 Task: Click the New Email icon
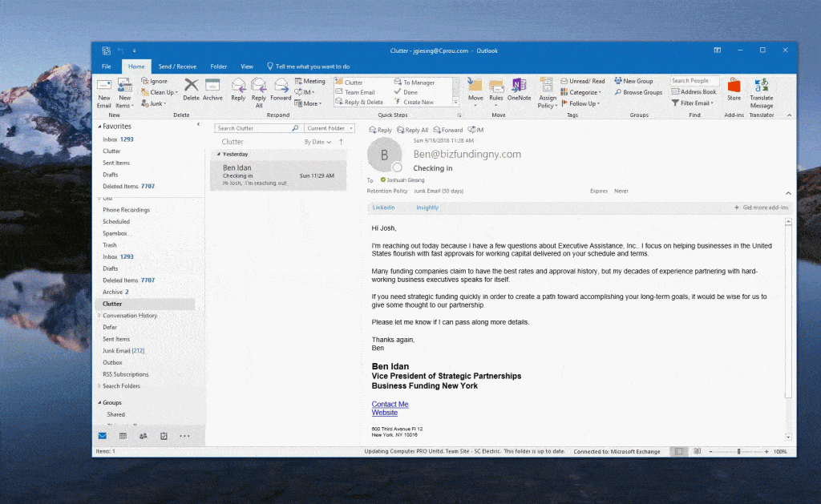coord(104,86)
